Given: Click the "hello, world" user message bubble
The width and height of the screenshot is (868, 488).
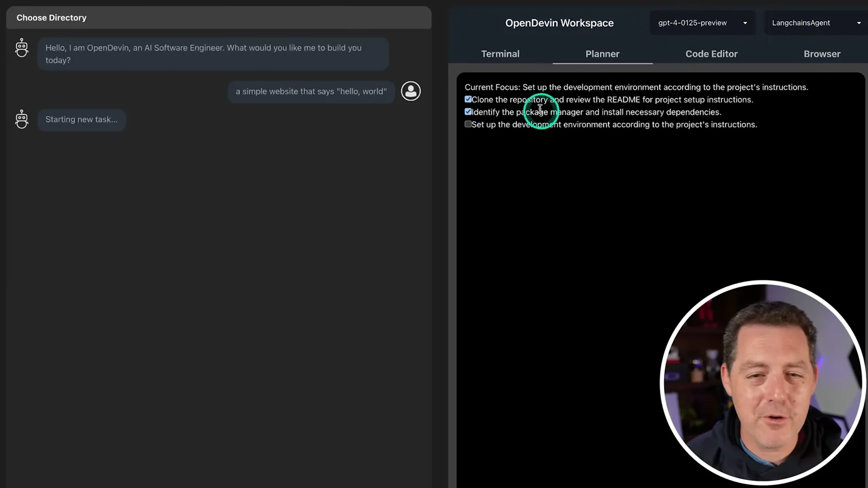Looking at the screenshot, I should pyautogui.click(x=311, y=91).
